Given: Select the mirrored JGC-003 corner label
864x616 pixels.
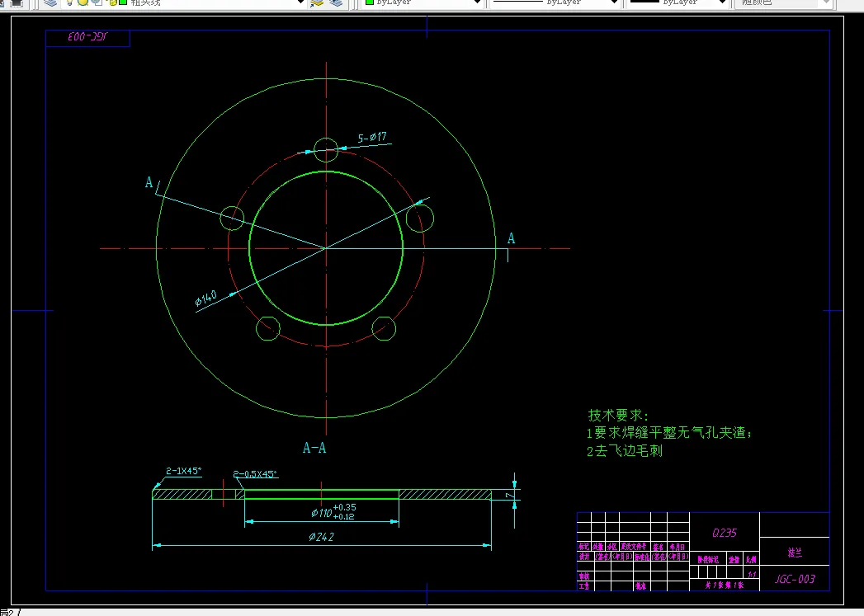Looking at the screenshot, I should click(88, 37).
